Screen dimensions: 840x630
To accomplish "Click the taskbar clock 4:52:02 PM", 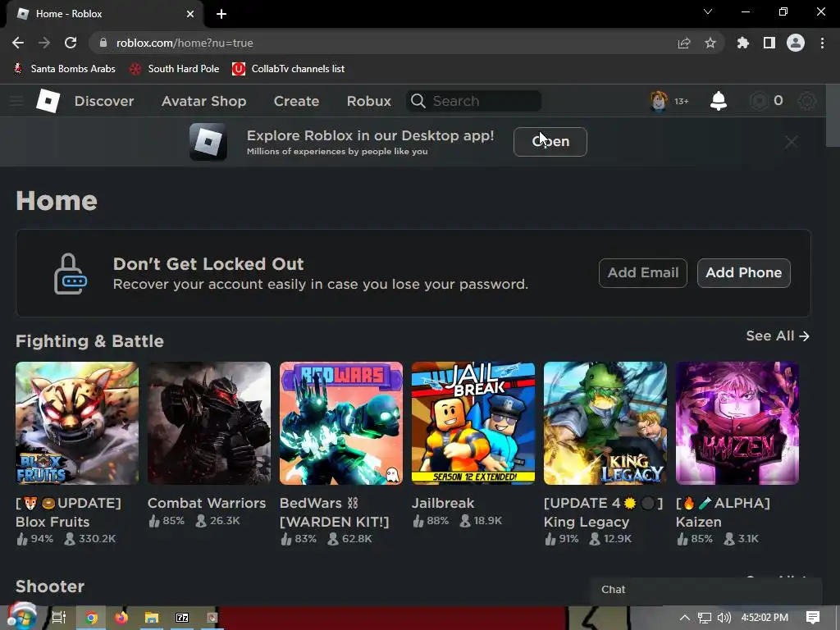I will [x=765, y=618].
